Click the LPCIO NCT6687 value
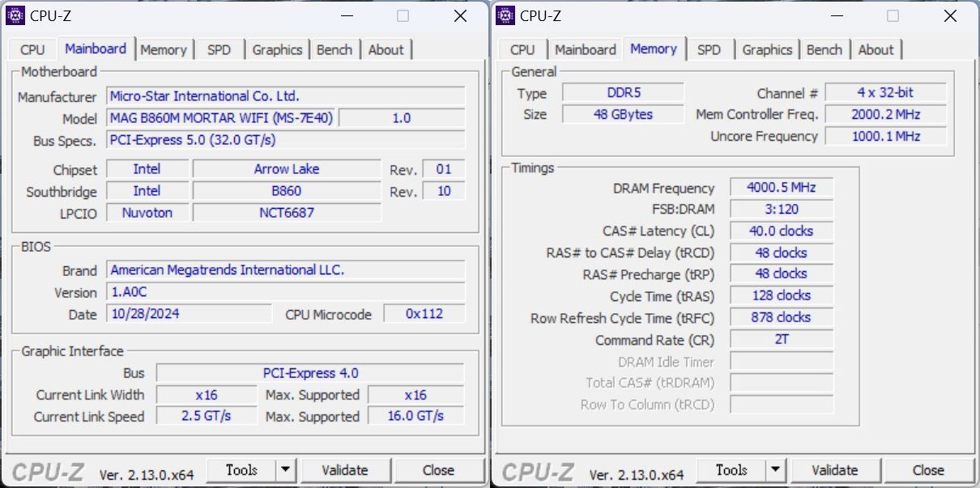This screenshot has width=980, height=488. tap(287, 213)
